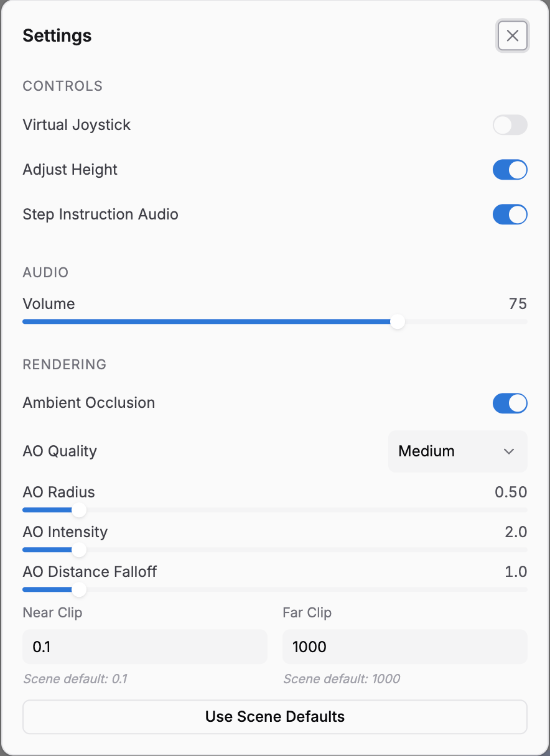Enable the Virtual Joystick switch
550x756 pixels.
point(510,125)
